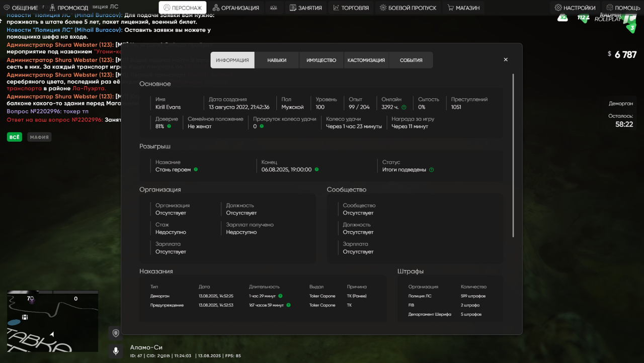The width and height of the screenshot is (644, 363).
Task: Click the Полиция ЛС fines row
Action: click(447, 296)
